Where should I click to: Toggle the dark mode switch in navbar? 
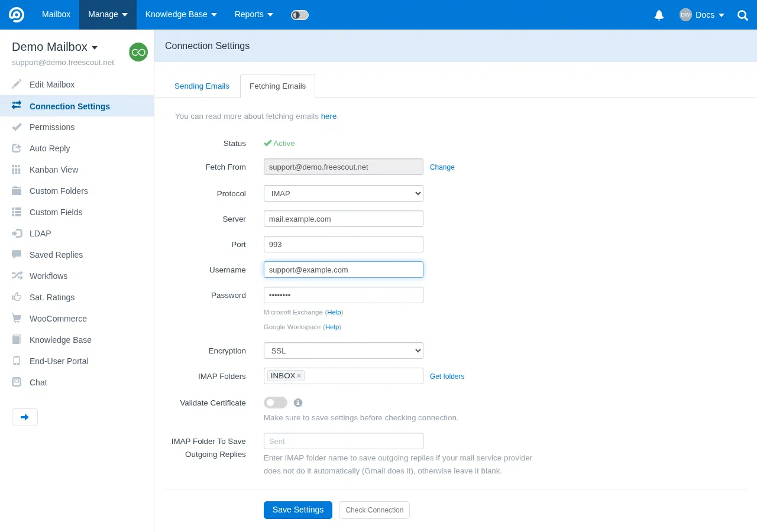[x=300, y=15]
